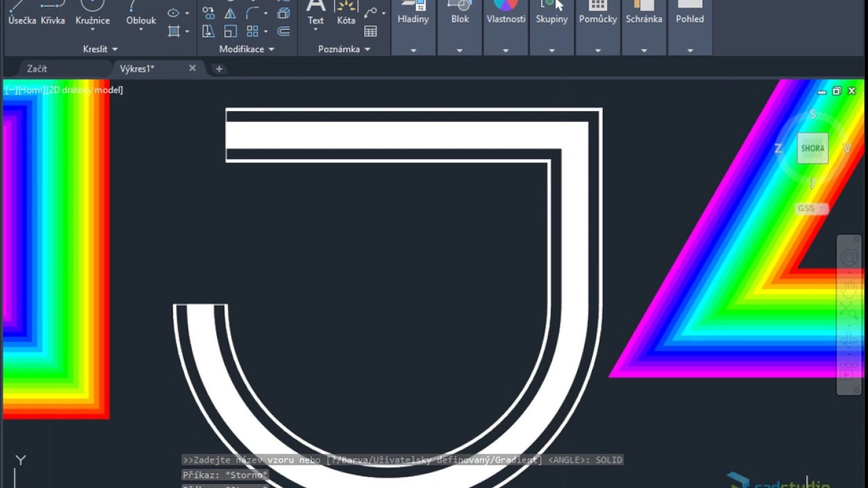Open the ellipse tool dropdown arrow
Viewport: 868px width, 488px height.
tap(187, 14)
